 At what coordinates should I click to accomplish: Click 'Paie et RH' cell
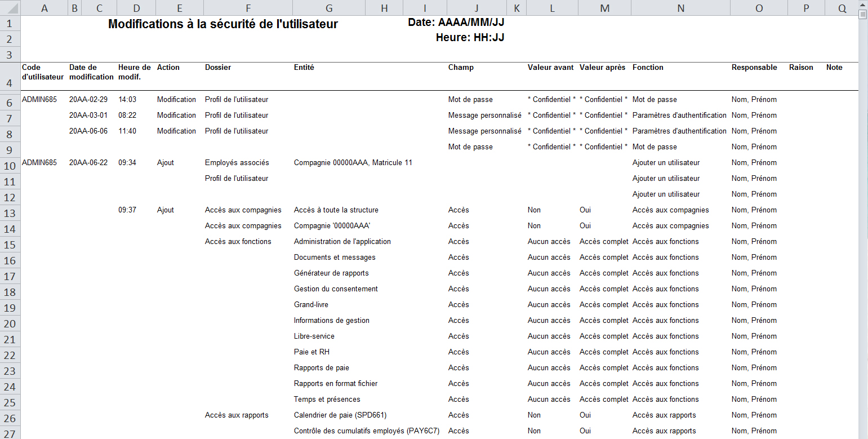pos(311,352)
